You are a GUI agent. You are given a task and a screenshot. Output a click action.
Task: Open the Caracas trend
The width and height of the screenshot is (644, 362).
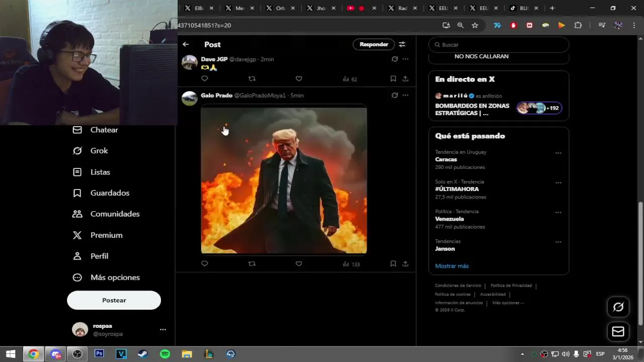[x=446, y=159]
